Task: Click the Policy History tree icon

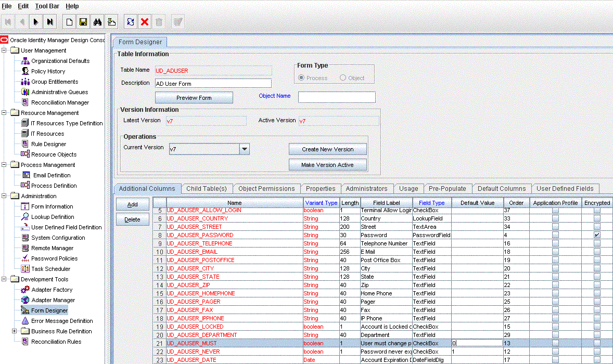Action: point(25,71)
